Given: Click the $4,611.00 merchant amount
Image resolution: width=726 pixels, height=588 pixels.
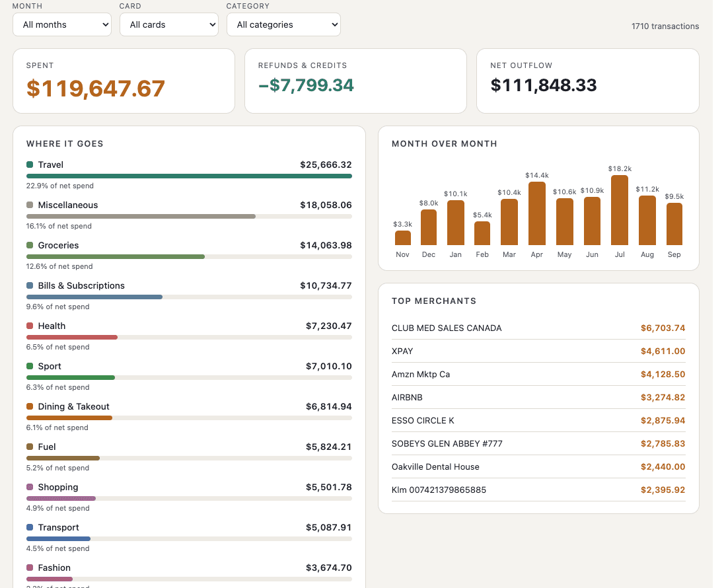Looking at the screenshot, I should [663, 351].
